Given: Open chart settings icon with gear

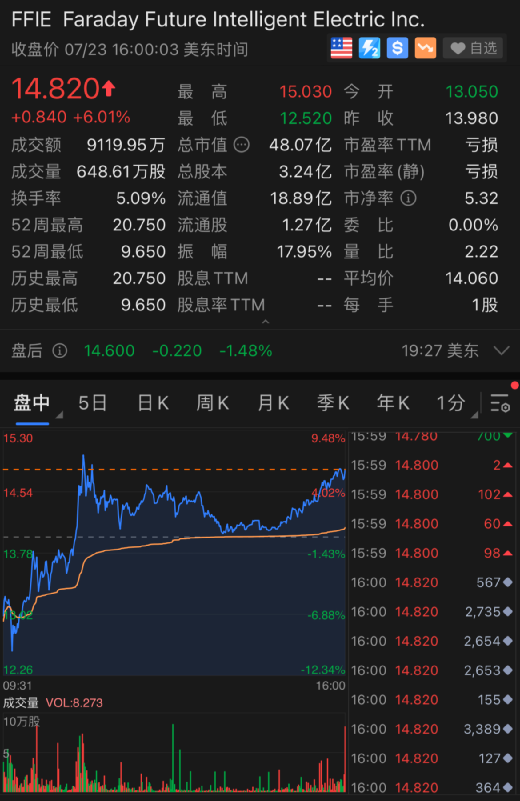Looking at the screenshot, I should click(500, 403).
